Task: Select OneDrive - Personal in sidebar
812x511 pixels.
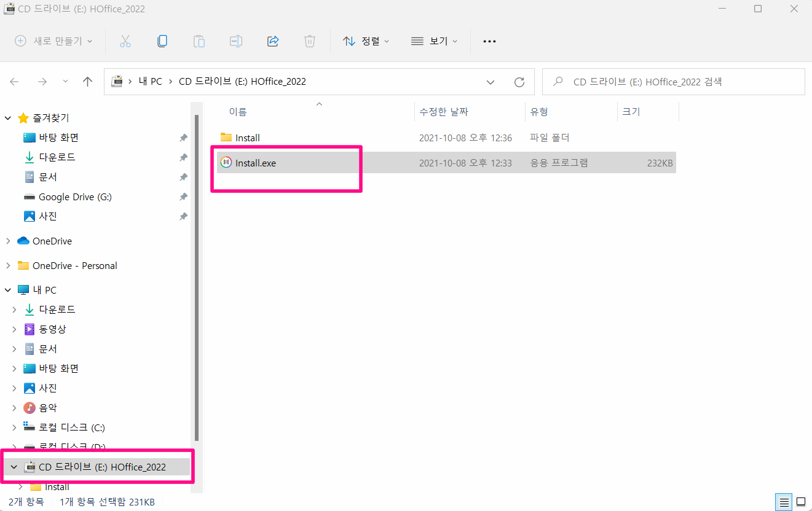Action: pos(75,266)
